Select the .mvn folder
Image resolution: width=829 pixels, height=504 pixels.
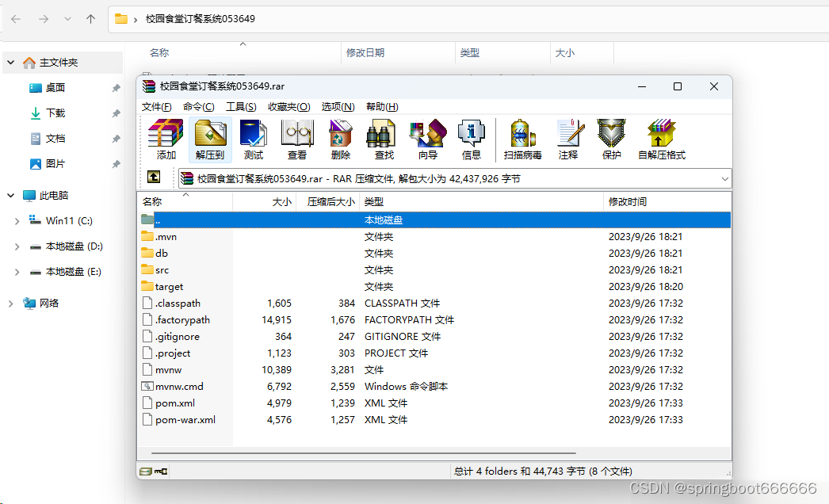pyautogui.click(x=166, y=236)
